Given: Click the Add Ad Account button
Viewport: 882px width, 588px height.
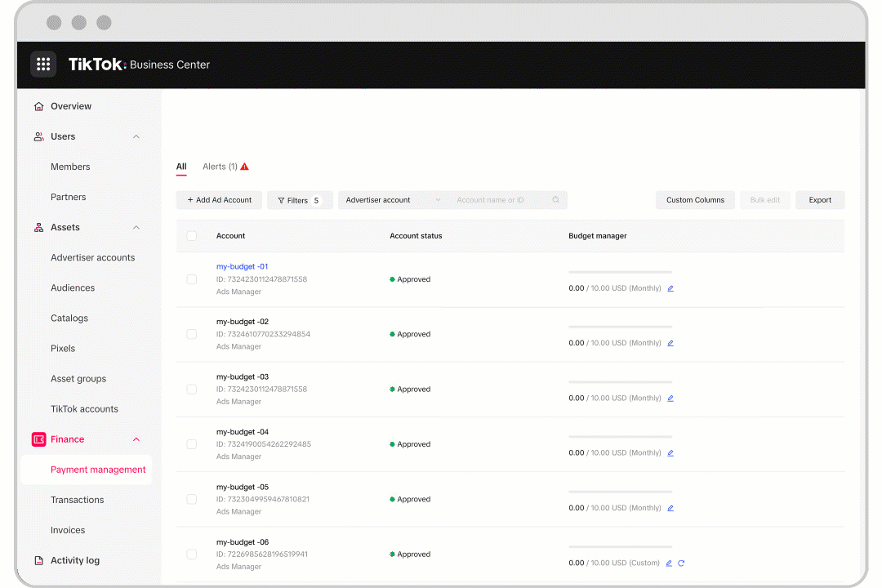Looking at the screenshot, I should pyautogui.click(x=220, y=200).
